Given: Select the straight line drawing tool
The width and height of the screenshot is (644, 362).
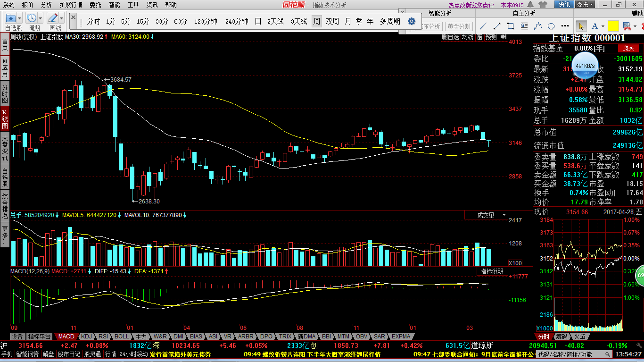Looking at the screenshot, I should (x=483, y=26).
